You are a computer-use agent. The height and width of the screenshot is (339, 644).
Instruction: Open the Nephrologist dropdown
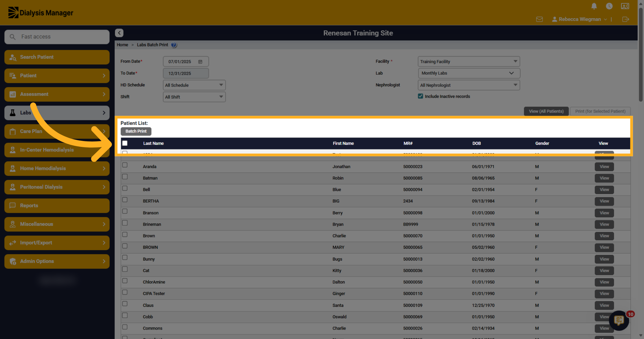[x=469, y=85]
